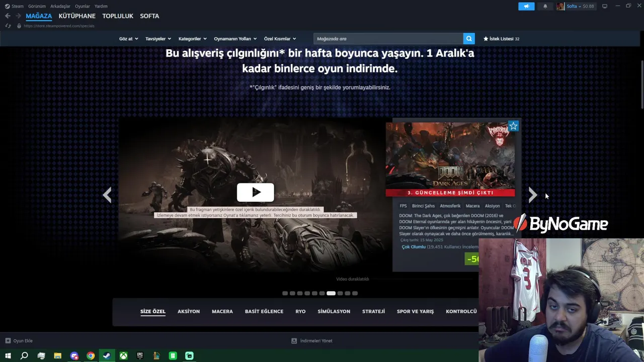Select the MACERA category tab
The height and width of the screenshot is (362, 644).
(222, 311)
